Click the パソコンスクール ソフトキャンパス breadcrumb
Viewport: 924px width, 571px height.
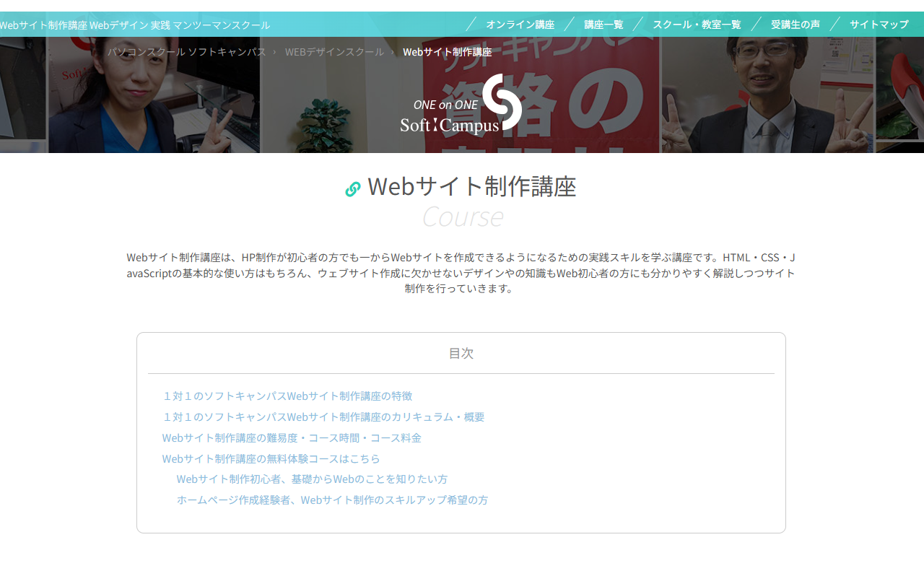(x=187, y=52)
